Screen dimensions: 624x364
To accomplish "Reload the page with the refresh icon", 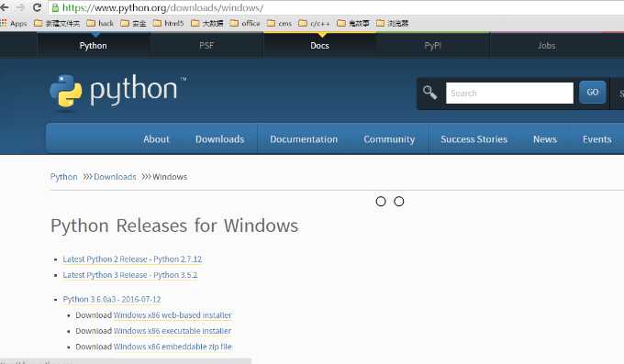I will pyautogui.click(x=37, y=7).
